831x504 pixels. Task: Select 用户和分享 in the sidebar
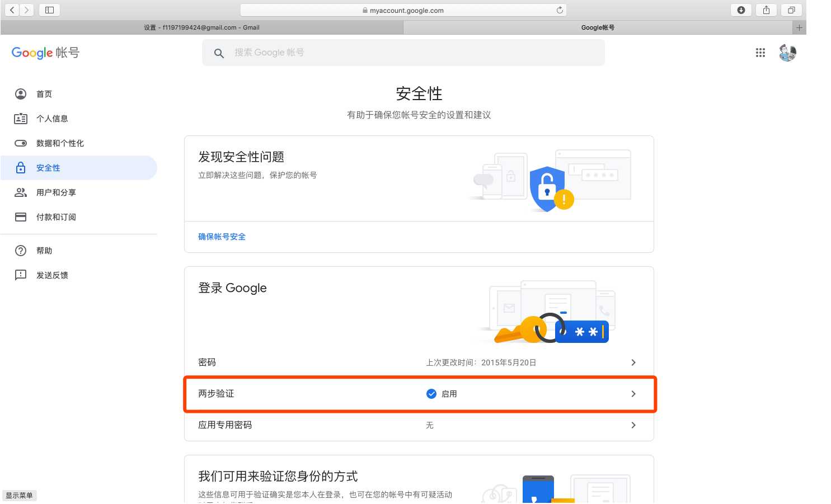click(x=79, y=192)
